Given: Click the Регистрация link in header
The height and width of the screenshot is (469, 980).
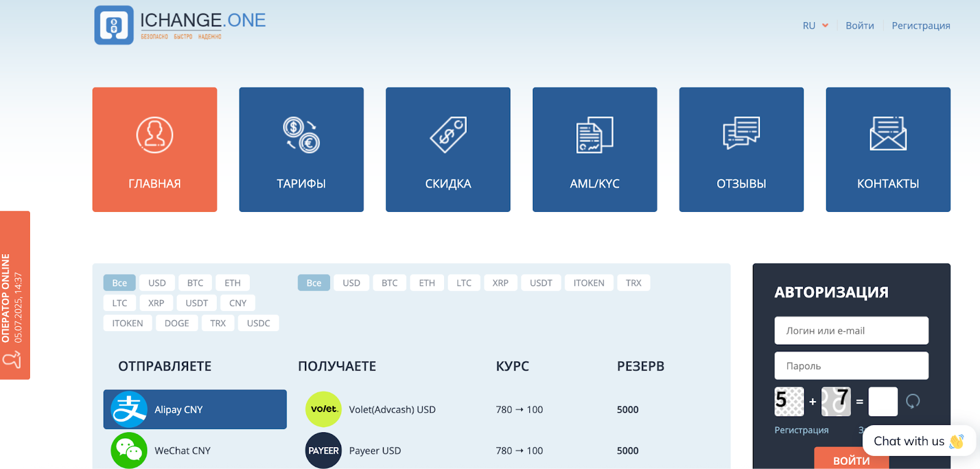Looking at the screenshot, I should 921,26.
